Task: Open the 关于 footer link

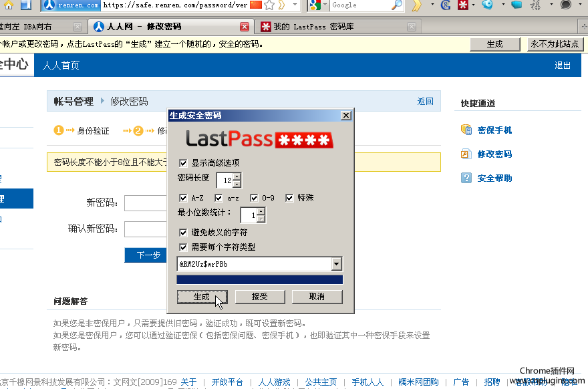Action: coord(188,382)
